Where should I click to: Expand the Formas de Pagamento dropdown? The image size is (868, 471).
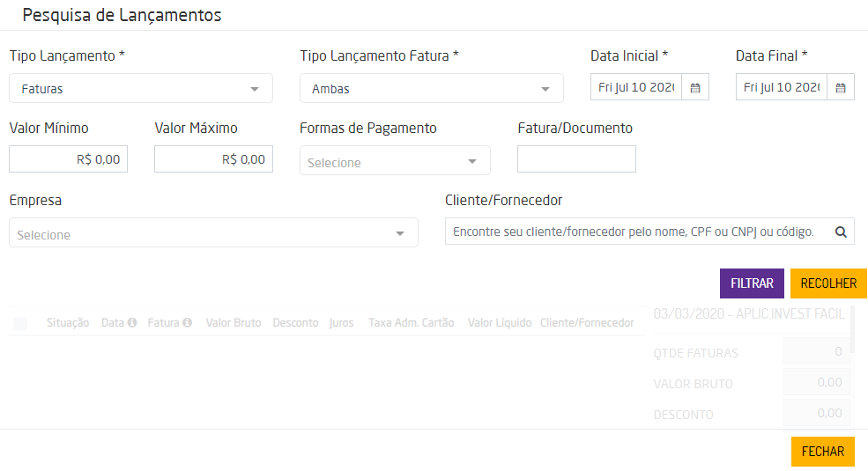395,160
